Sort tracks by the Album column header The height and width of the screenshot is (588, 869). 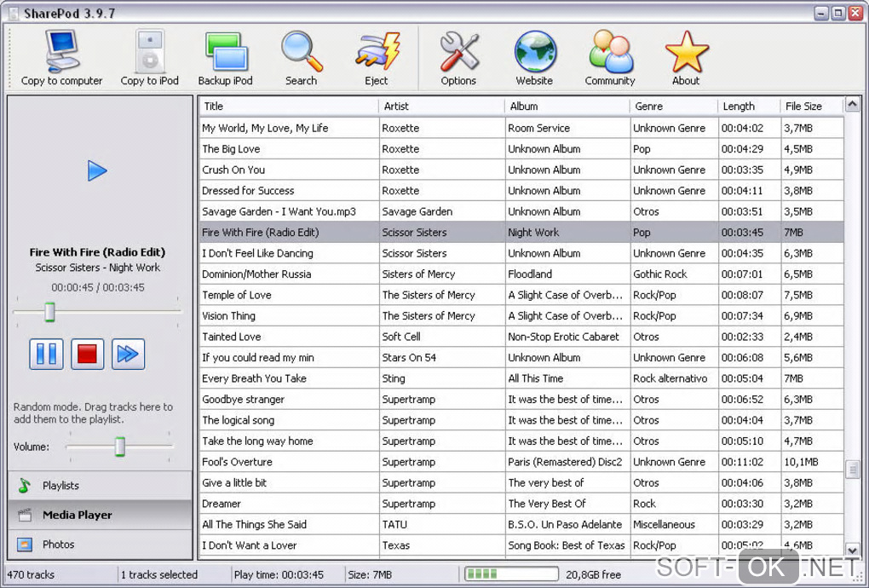pos(567,106)
